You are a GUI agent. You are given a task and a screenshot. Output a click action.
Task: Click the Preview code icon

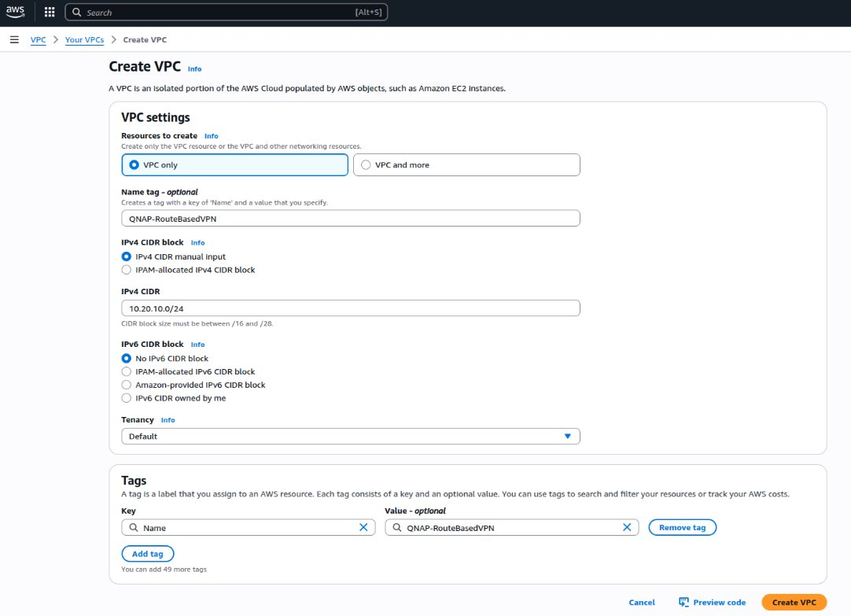pyautogui.click(x=683, y=602)
